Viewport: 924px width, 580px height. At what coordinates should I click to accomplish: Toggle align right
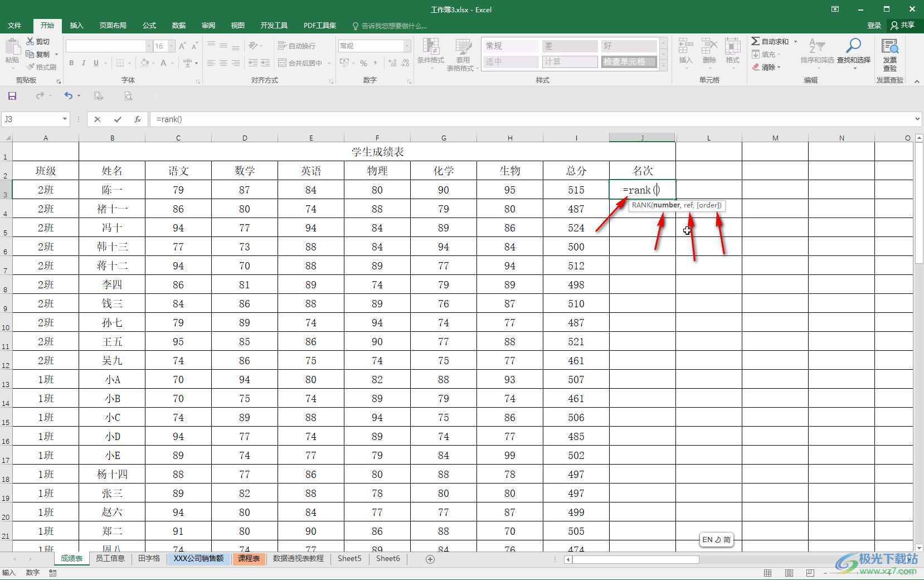pos(236,63)
